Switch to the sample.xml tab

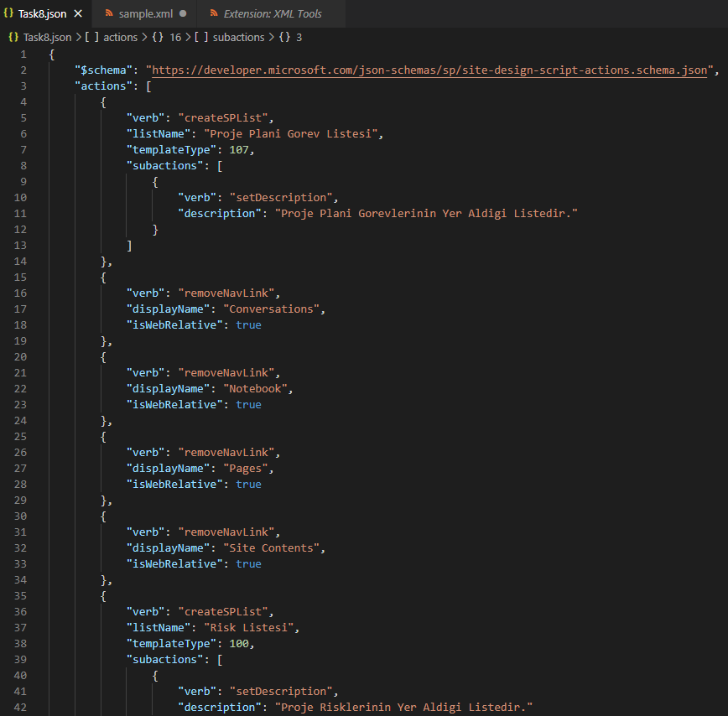[145, 14]
